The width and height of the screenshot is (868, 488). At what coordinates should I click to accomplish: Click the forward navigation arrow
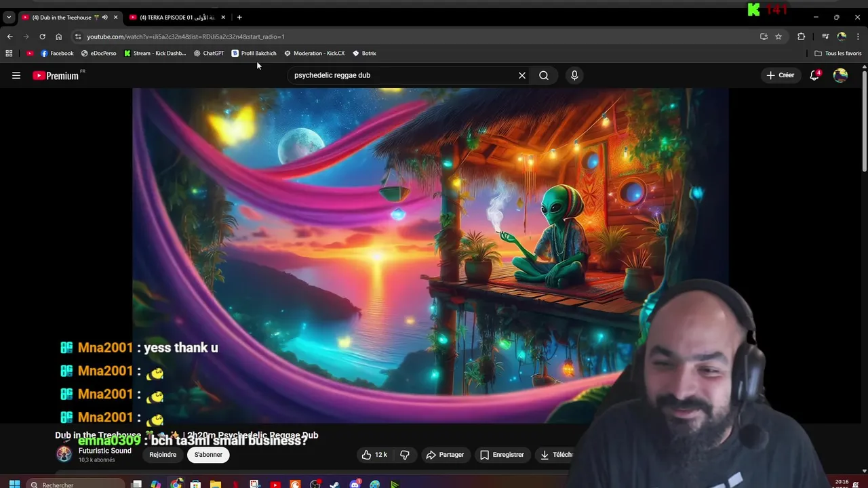(x=26, y=37)
